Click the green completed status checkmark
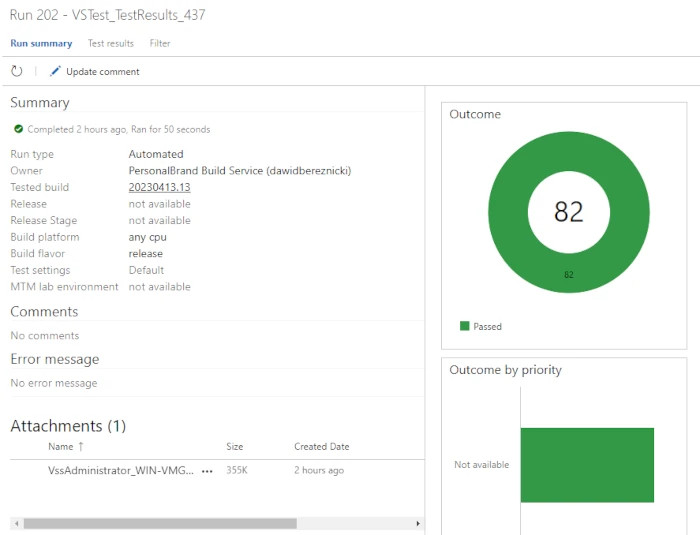 click(x=18, y=129)
